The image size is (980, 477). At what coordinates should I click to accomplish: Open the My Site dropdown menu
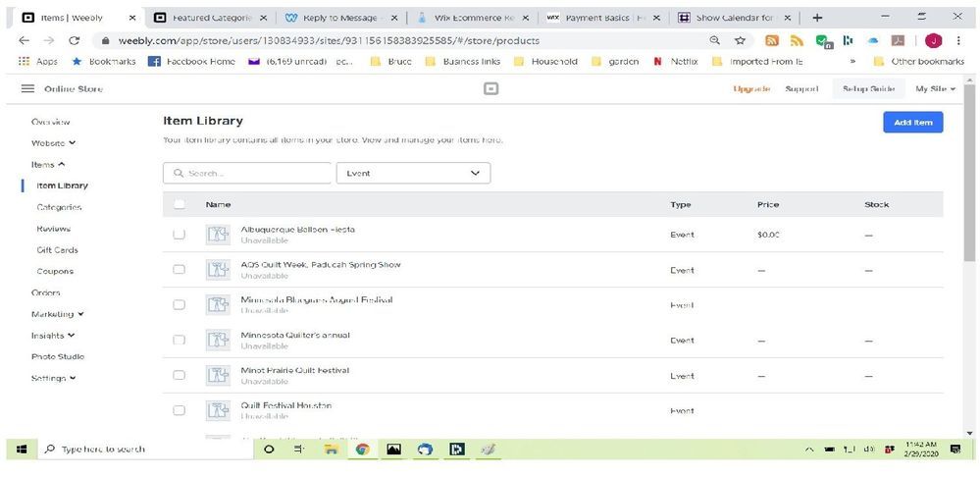click(935, 89)
